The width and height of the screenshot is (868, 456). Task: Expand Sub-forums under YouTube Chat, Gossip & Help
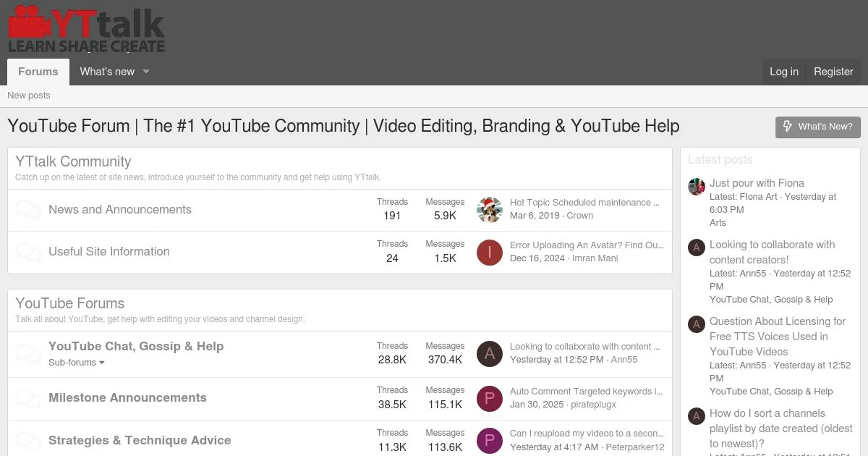click(x=77, y=363)
